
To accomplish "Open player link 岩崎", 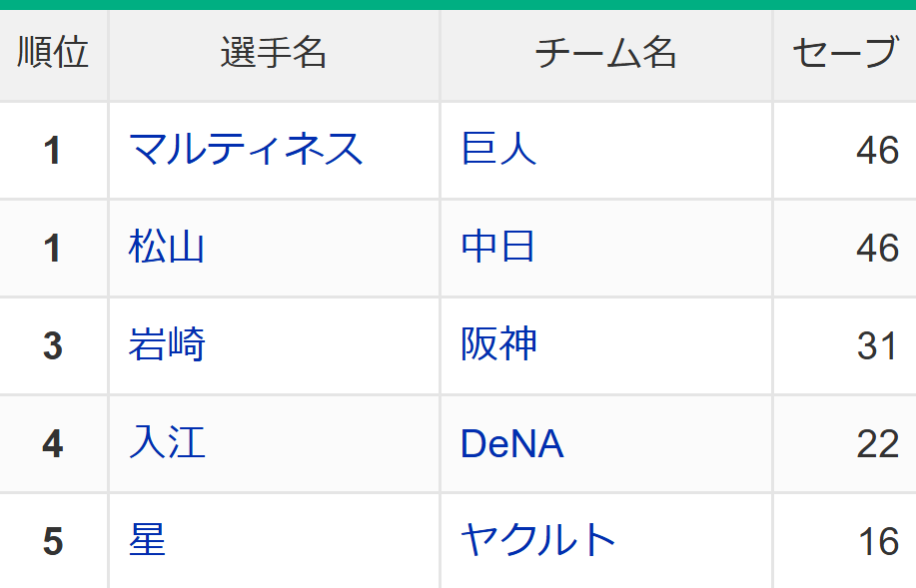I will (x=167, y=344).
